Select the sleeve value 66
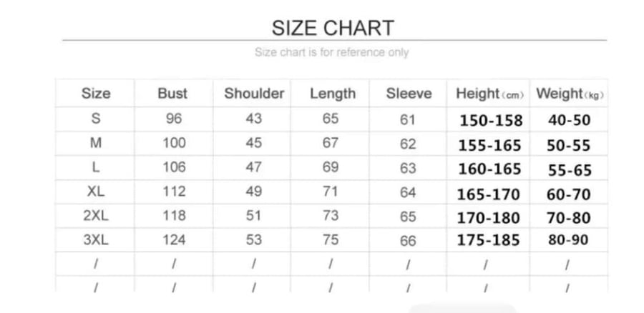The height and width of the screenshot is (313, 644). 408,241
